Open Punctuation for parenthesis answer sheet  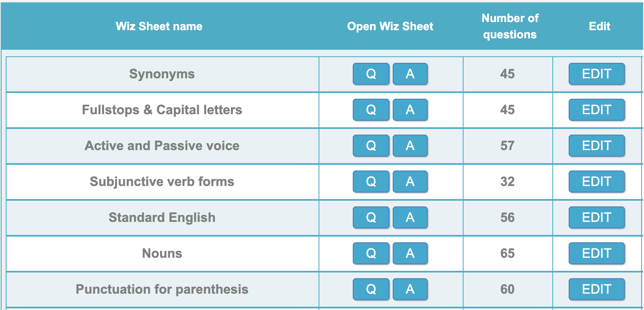[410, 289]
